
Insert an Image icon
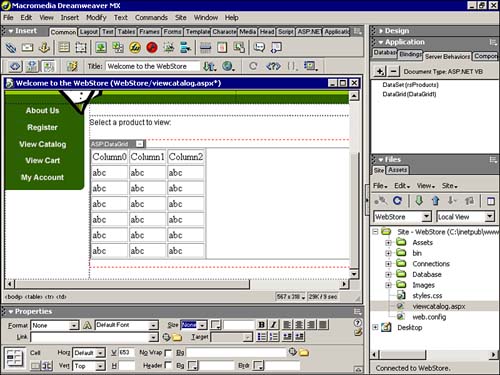click(101, 48)
